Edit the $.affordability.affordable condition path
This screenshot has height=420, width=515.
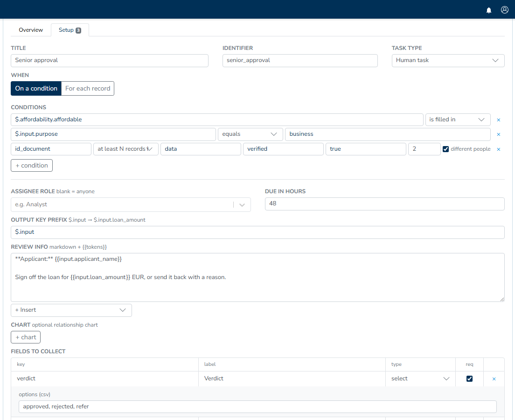click(217, 119)
